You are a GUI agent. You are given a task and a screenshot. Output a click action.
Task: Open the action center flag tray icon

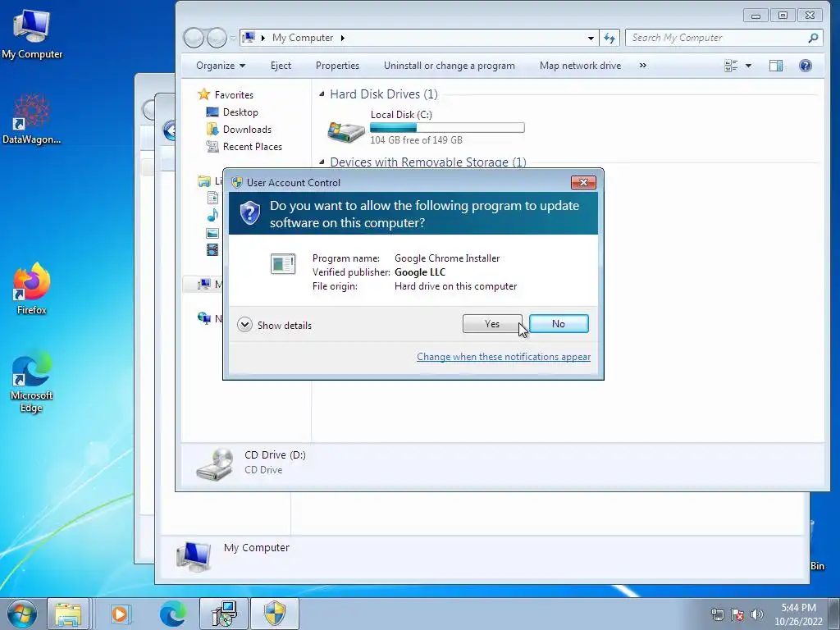coord(737,614)
